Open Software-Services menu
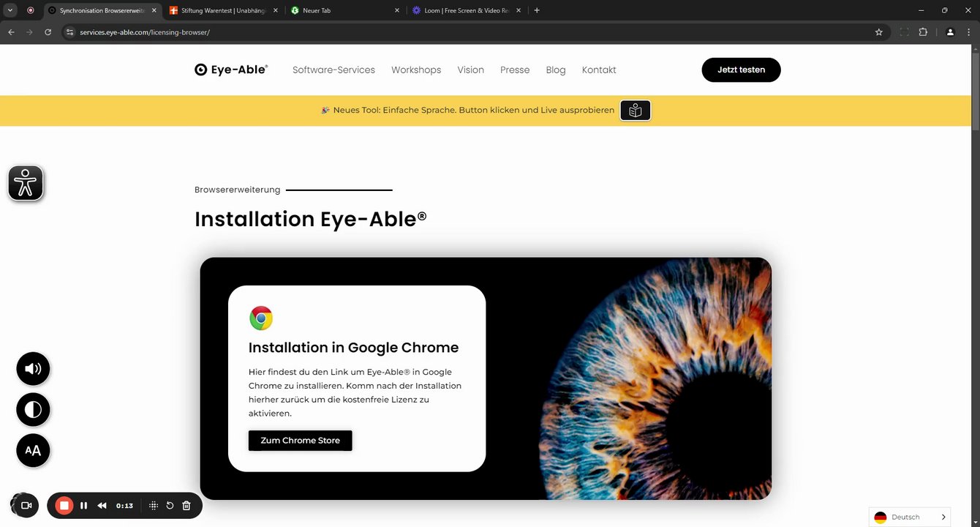 333,70
